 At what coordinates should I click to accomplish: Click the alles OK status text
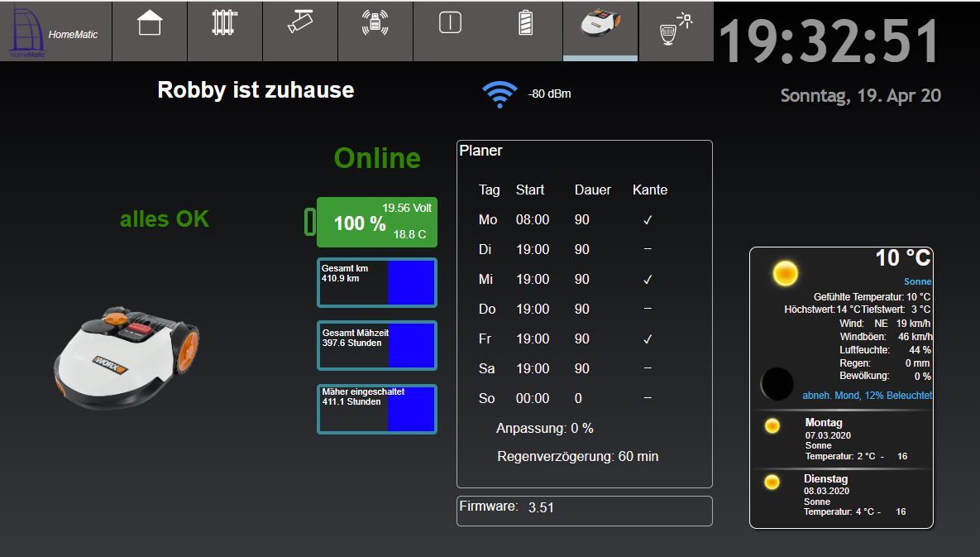click(165, 218)
